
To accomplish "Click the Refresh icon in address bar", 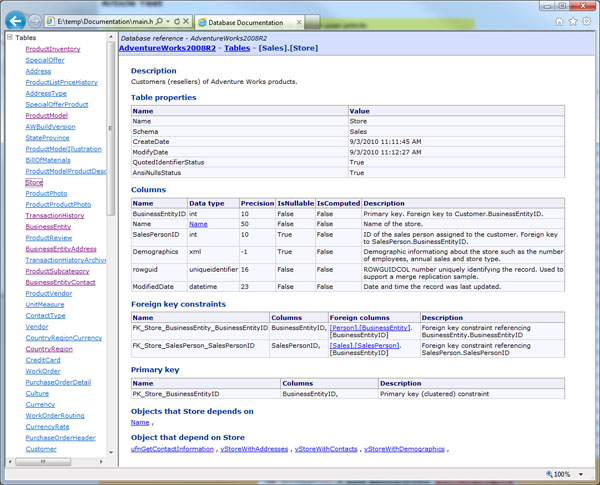I will click(177, 20).
